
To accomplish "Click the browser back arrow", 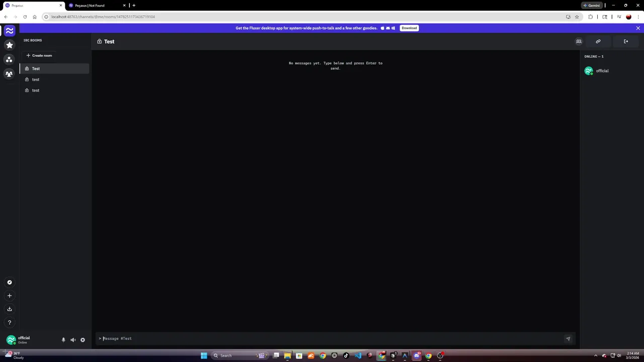I will pyautogui.click(x=6, y=17).
